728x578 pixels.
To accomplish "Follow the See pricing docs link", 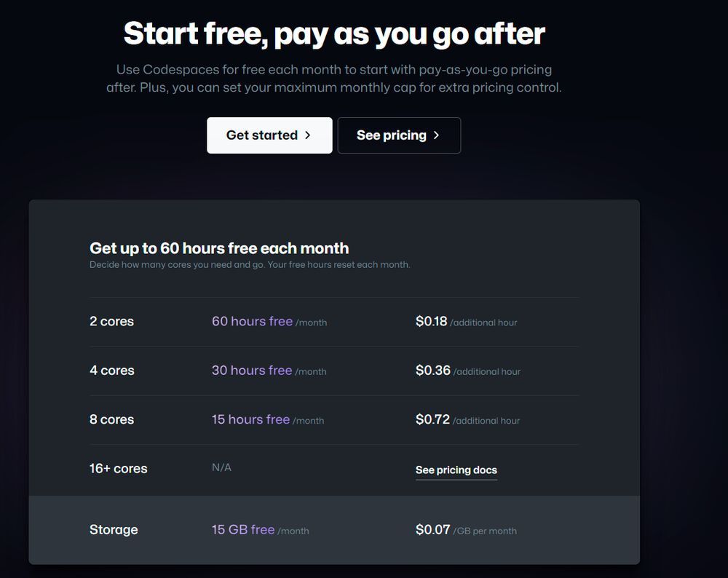I will click(x=456, y=470).
